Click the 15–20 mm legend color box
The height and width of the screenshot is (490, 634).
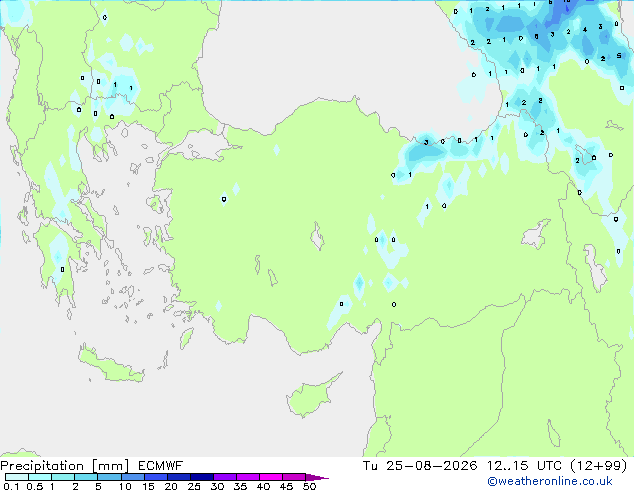click(155, 477)
